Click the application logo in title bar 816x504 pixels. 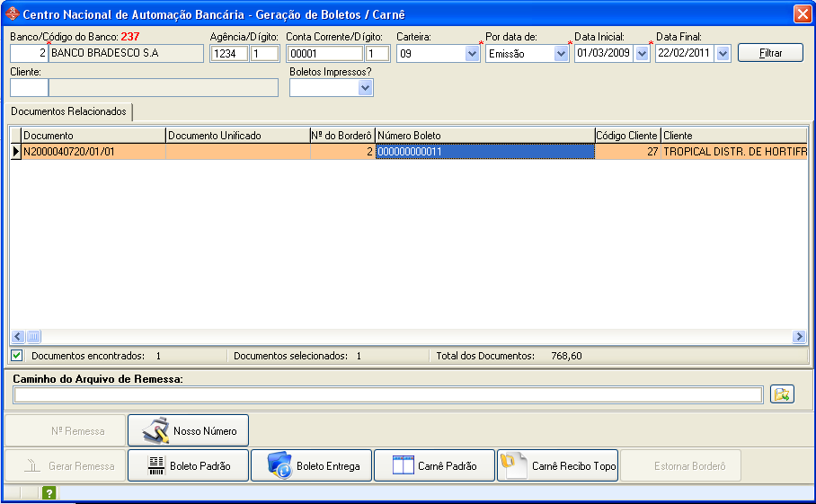coord(12,14)
